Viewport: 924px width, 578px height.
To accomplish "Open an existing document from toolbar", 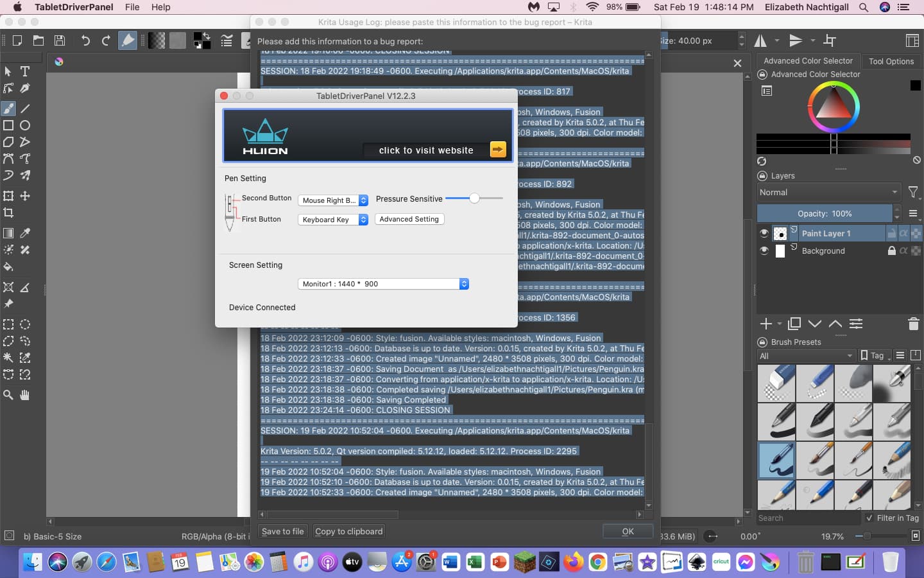I will (x=38, y=40).
